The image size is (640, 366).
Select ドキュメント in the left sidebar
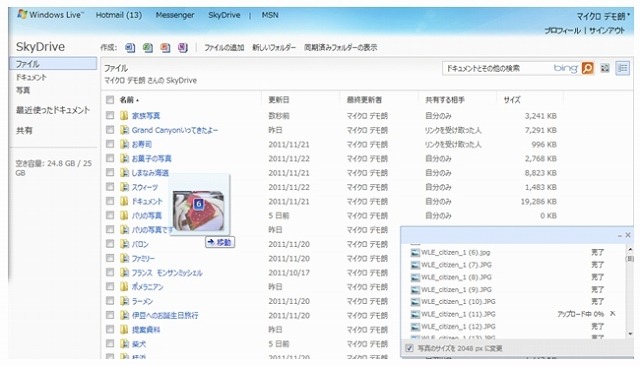click(31, 78)
